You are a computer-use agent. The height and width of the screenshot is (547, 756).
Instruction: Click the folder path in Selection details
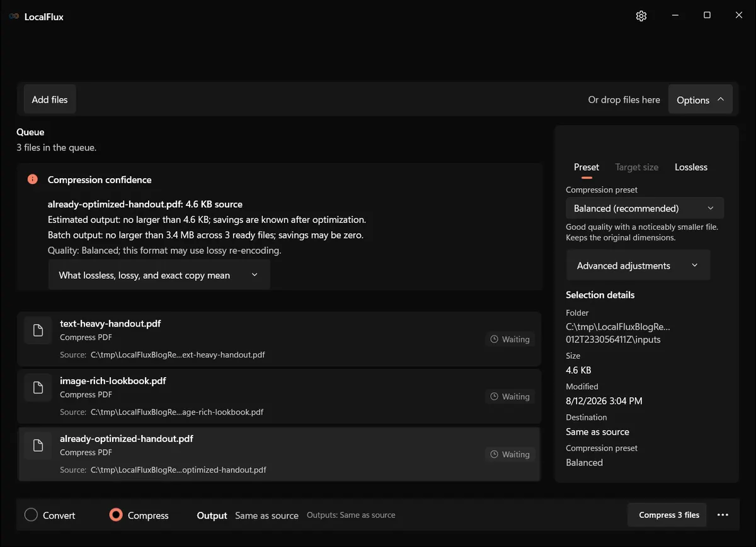[618, 333]
